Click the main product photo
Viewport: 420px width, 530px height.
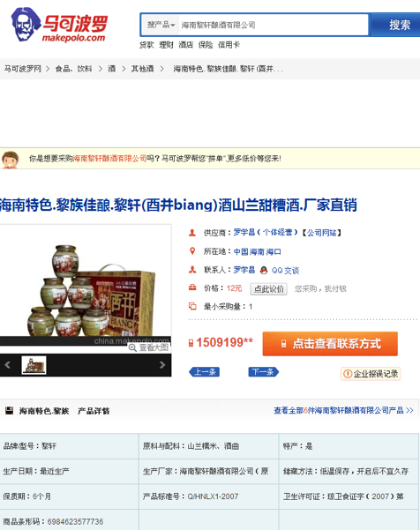coord(86,286)
